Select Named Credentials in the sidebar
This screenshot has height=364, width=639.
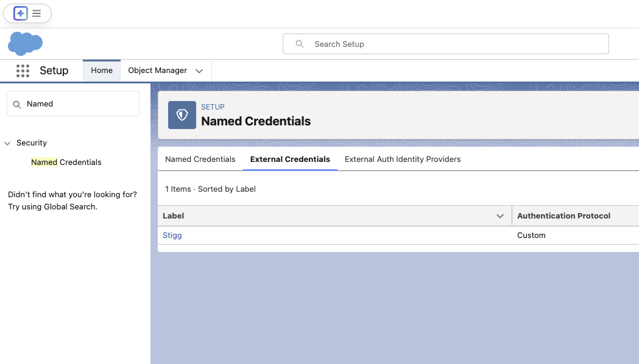pos(66,162)
